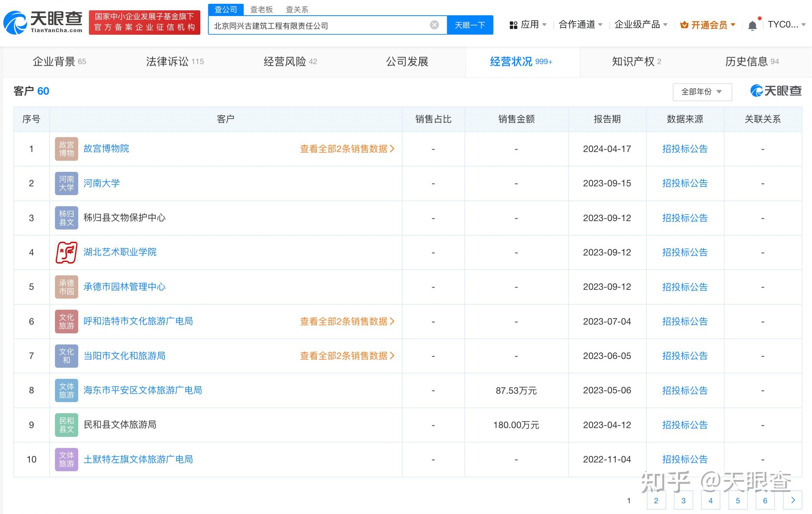Open 招投标公告 for the 2022-11-04 row
This screenshot has width=812, height=514.
(x=685, y=459)
